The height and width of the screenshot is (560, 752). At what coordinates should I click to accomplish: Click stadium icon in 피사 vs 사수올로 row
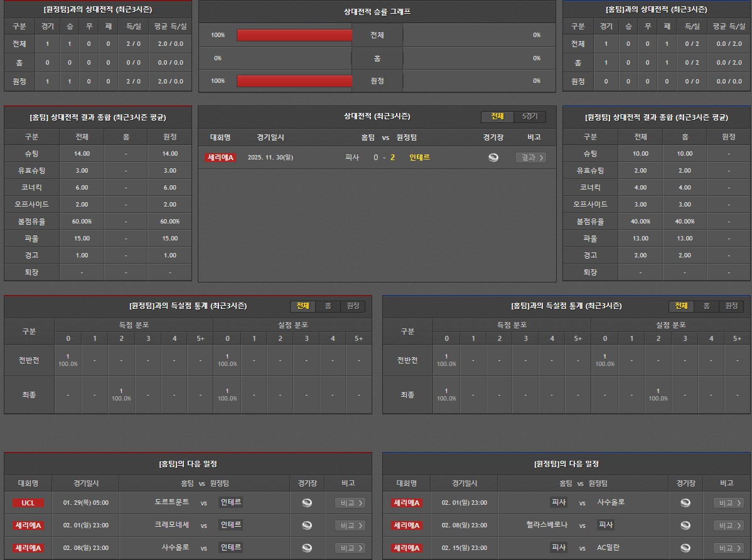point(685,503)
